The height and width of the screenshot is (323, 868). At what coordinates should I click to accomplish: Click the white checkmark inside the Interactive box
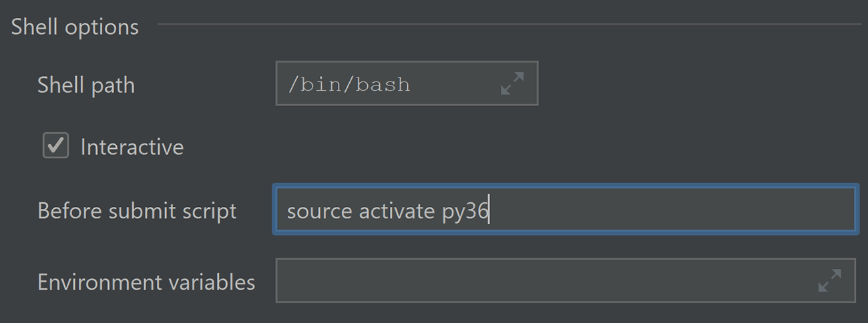coord(55,145)
